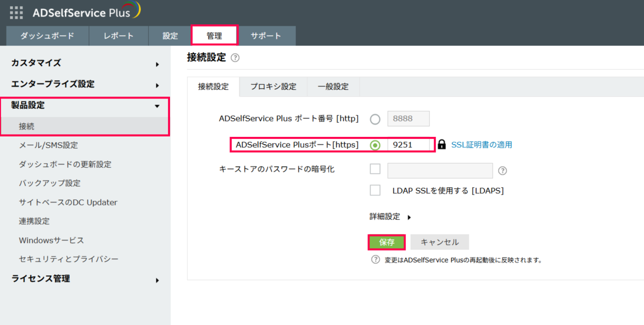The height and width of the screenshot is (325, 644).
Task: Open Windowsサービス in the sidebar
Action: [x=52, y=241]
